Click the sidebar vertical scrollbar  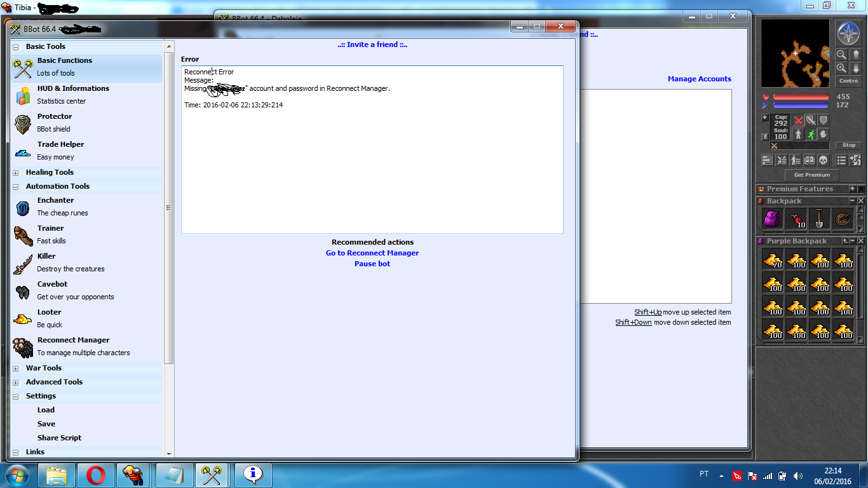point(169,208)
